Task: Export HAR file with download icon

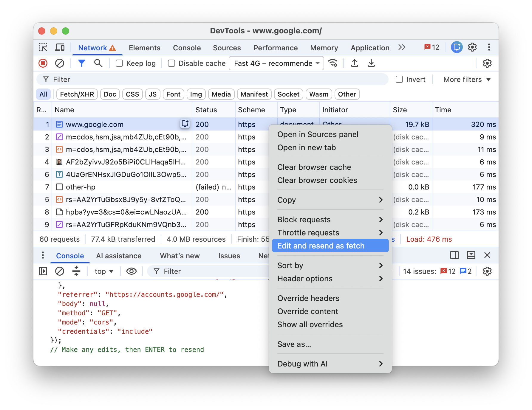Action: (371, 63)
